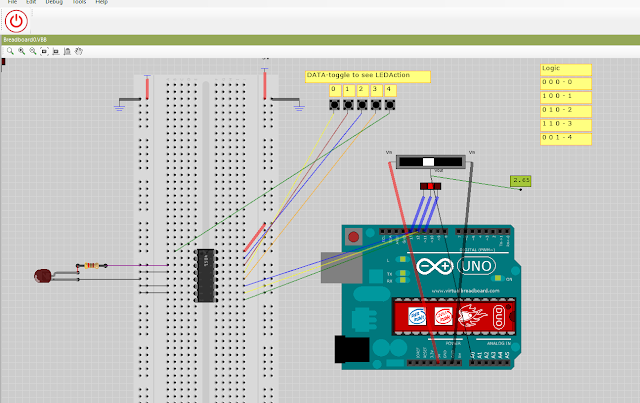
Task: Toggle push button below label 1
Action: click(348, 105)
